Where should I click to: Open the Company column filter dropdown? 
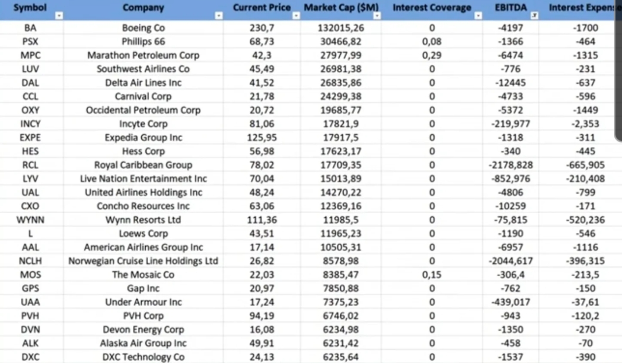coord(219,16)
